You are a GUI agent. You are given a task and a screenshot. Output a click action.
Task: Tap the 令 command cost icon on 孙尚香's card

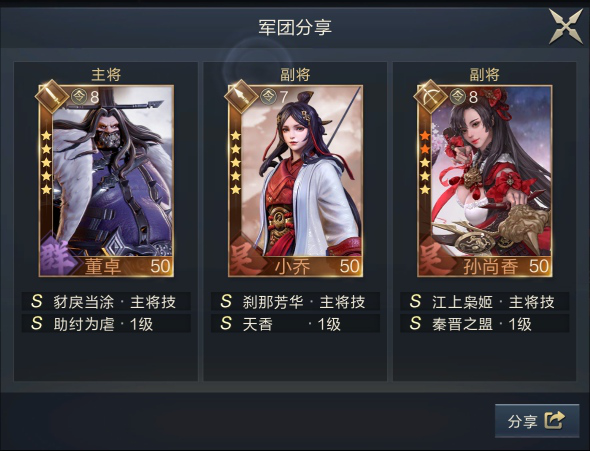coord(458,97)
